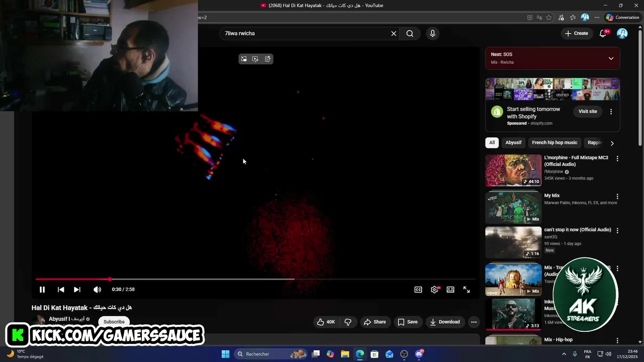The image size is (644, 362).
Task: Pause the video with the pause button
Action: click(42, 290)
